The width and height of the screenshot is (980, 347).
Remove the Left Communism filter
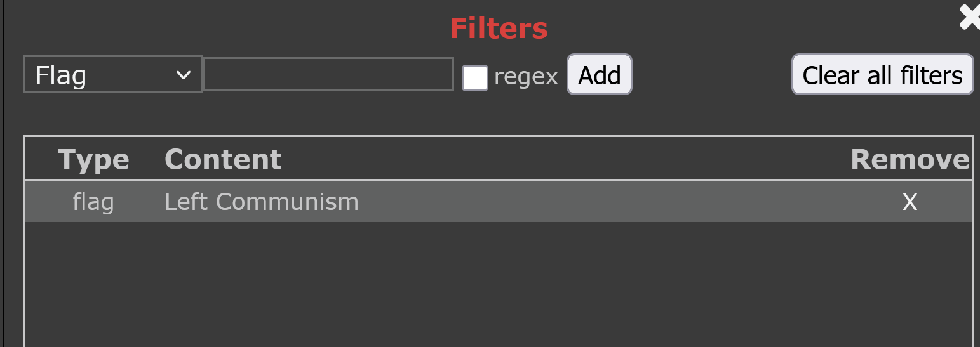pyautogui.click(x=910, y=202)
